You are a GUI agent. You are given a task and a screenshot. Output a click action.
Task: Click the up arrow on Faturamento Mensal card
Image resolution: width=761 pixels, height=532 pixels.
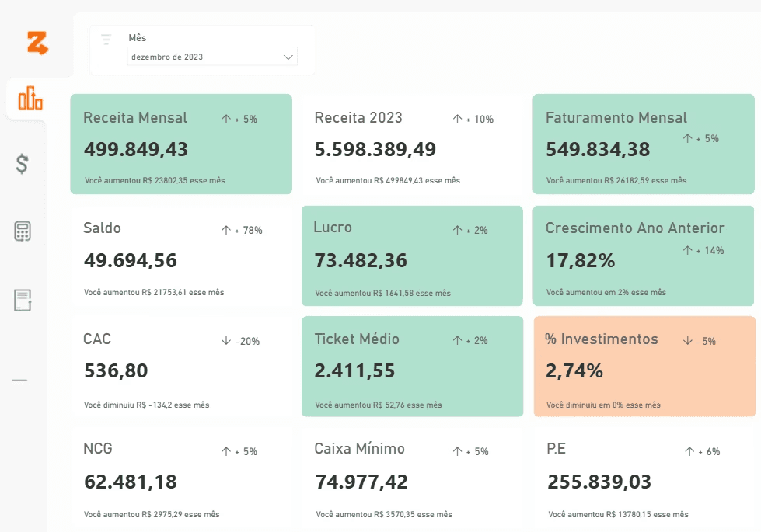point(688,138)
